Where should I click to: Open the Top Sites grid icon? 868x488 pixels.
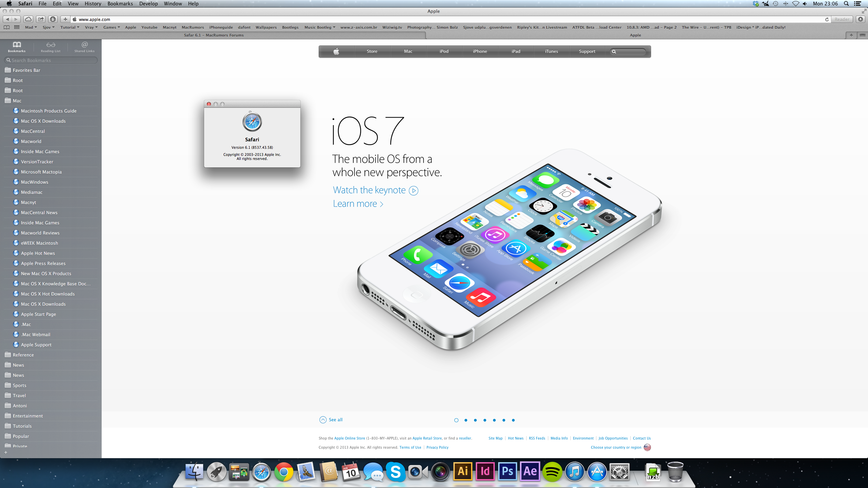[17, 27]
